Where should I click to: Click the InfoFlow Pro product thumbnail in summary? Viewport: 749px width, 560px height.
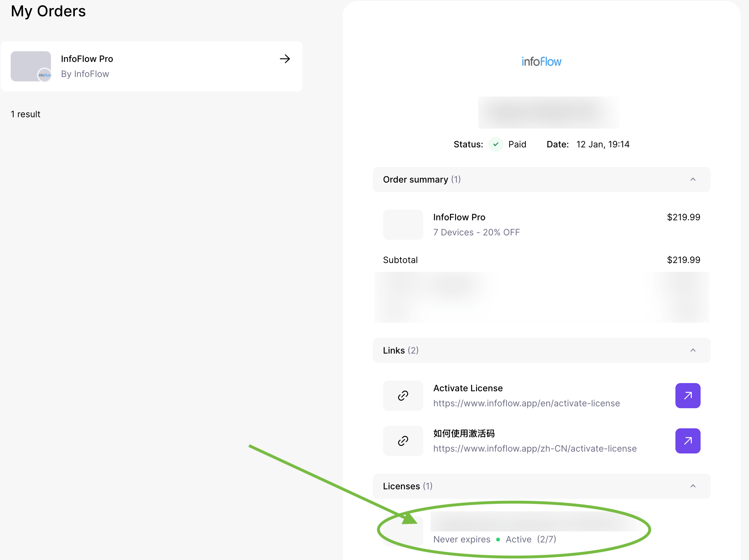[402, 225]
